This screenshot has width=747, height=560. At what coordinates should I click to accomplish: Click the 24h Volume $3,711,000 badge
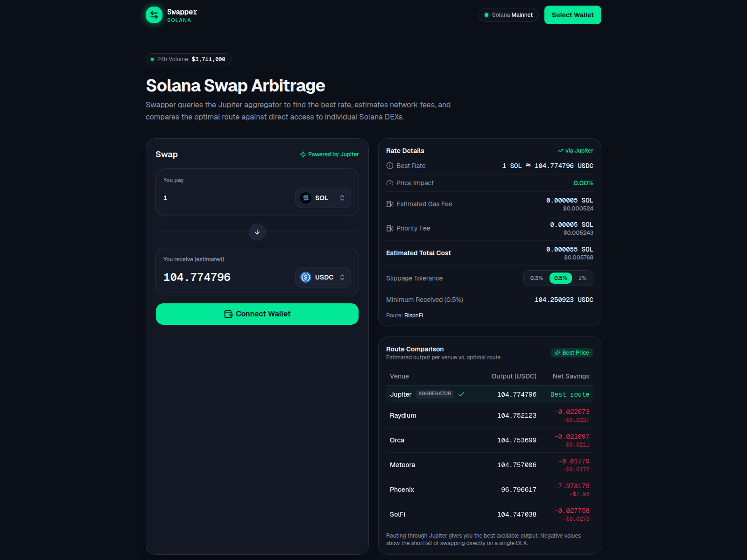coord(189,59)
